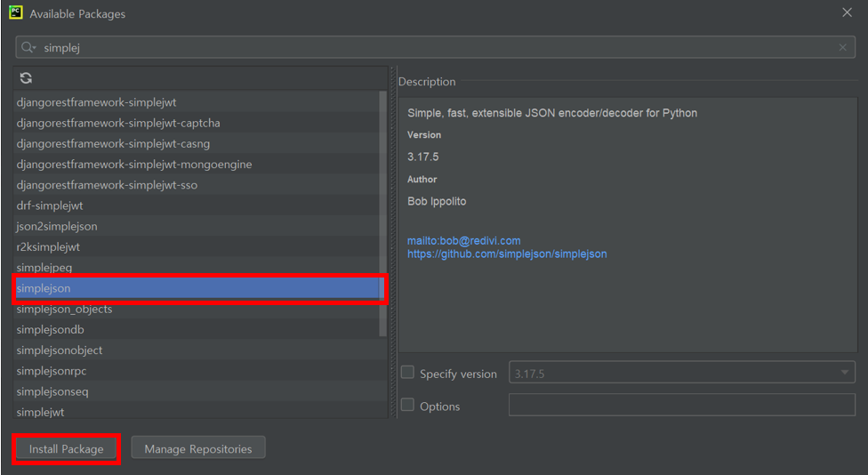This screenshot has width=868, height=475.
Task: Click the Manage Repositories button
Action: pos(198,448)
